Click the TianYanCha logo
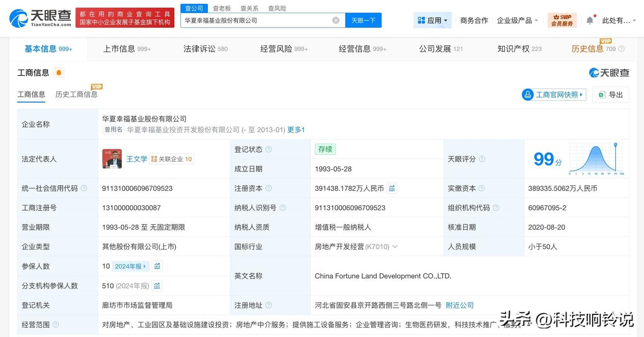The height and width of the screenshot is (337, 644). [40, 18]
